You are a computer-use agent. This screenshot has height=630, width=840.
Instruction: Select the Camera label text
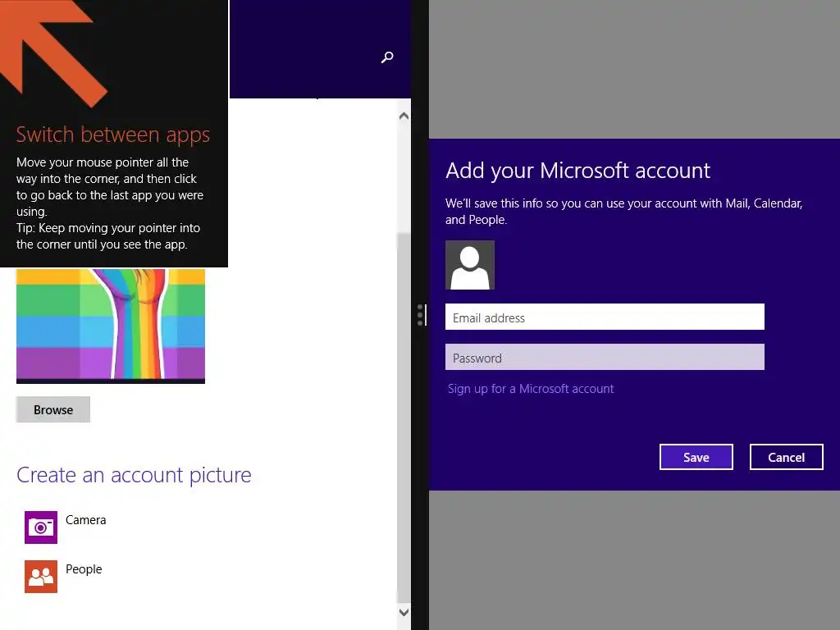(x=85, y=520)
